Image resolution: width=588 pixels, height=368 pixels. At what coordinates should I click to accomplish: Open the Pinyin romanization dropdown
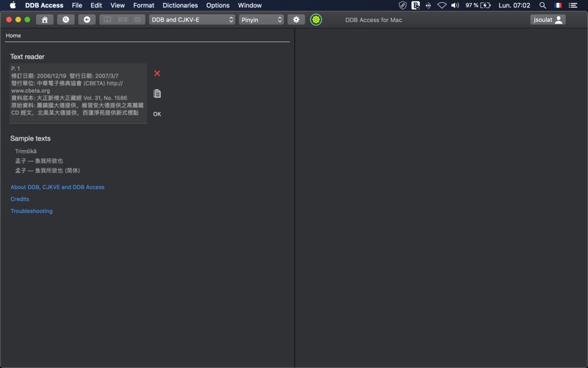pos(262,20)
